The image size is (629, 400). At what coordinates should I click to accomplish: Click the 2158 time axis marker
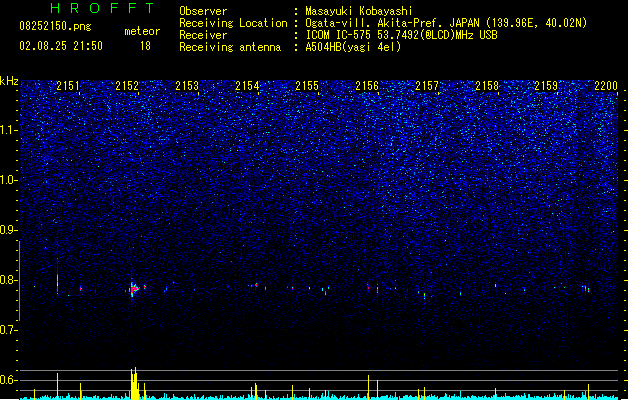pyautogui.click(x=487, y=86)
